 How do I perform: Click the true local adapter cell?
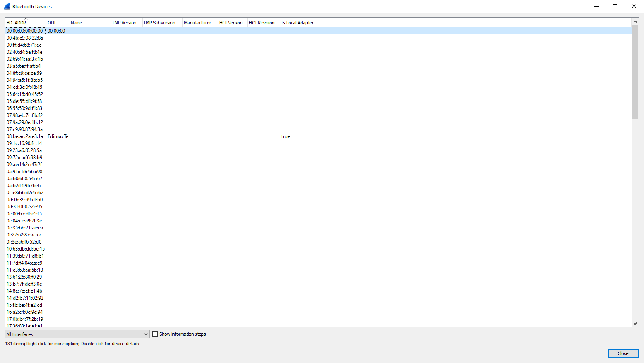[285, 136]
